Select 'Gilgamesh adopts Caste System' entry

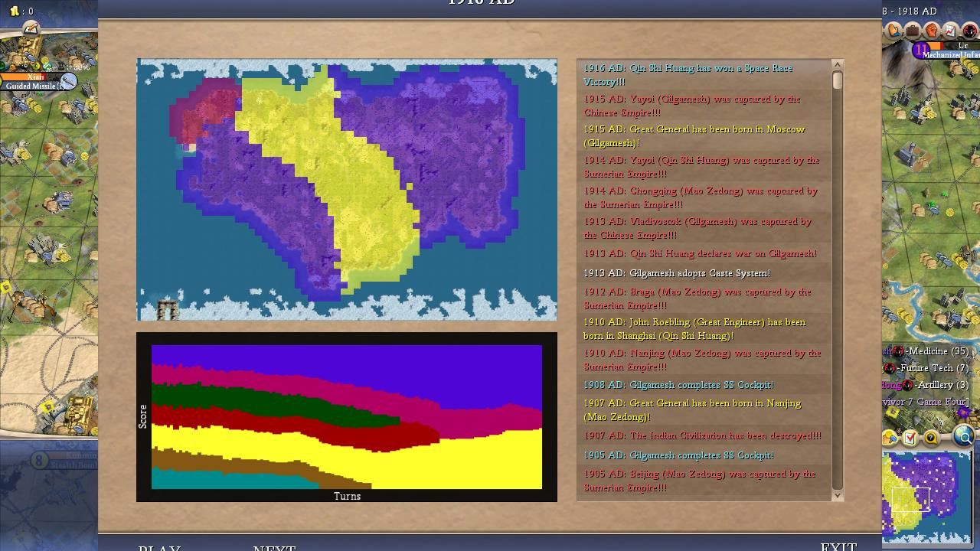click(x=704, y=273)
